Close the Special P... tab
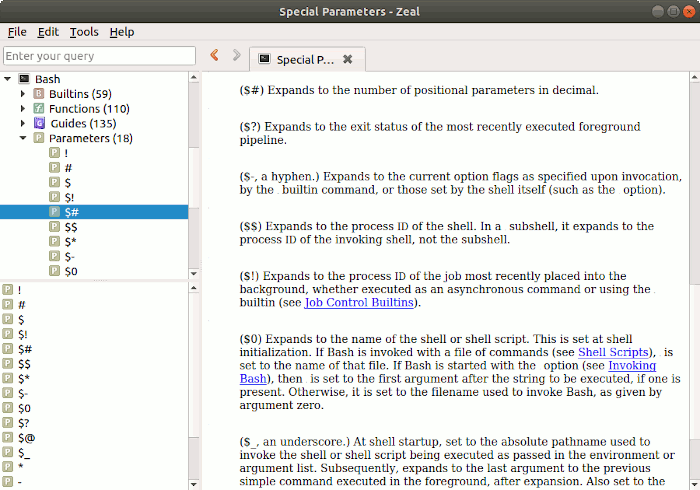This screenshot has width=700, height=490. (347, 59)
